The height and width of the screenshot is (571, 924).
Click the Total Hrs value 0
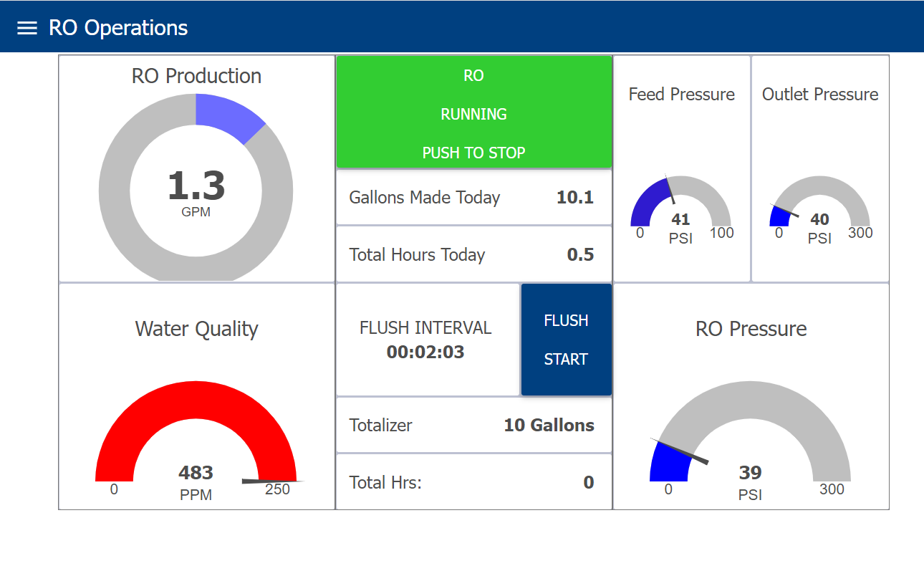589,483
